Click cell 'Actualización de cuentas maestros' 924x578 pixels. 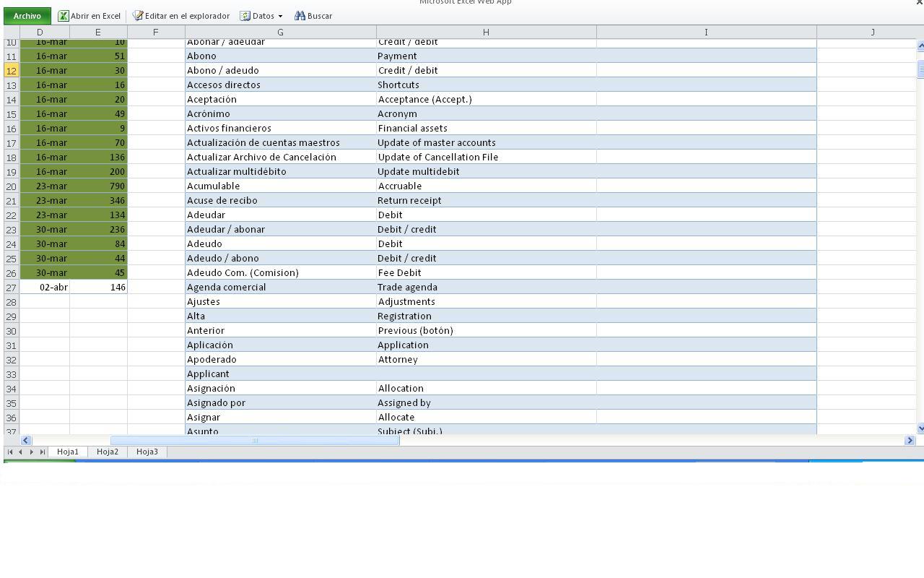pos(281,142)
